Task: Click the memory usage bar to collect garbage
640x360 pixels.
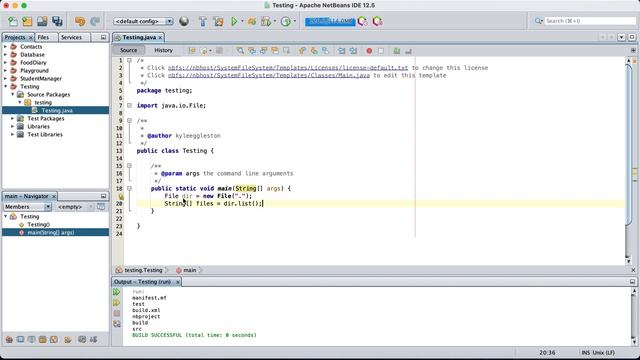Action: pos(330,21)
